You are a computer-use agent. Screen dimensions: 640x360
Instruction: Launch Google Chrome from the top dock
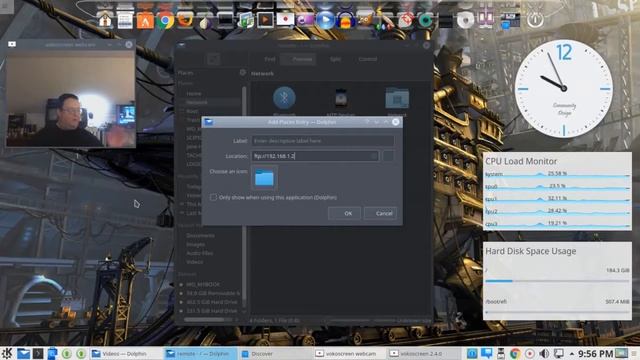point(165,20)
